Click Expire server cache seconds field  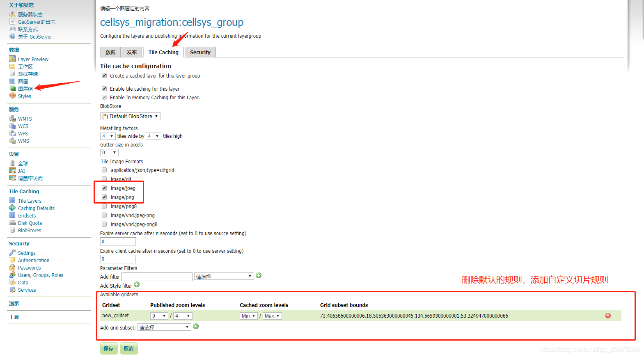pos(118,242)
